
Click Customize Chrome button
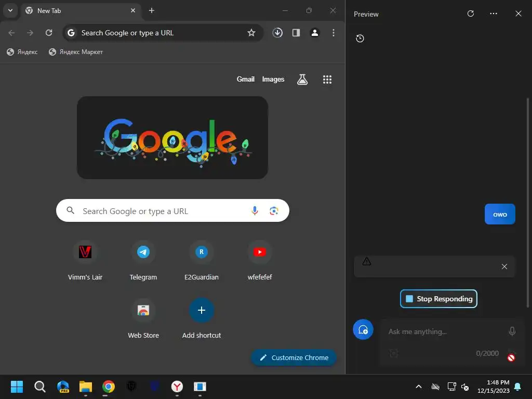point(294,357)
